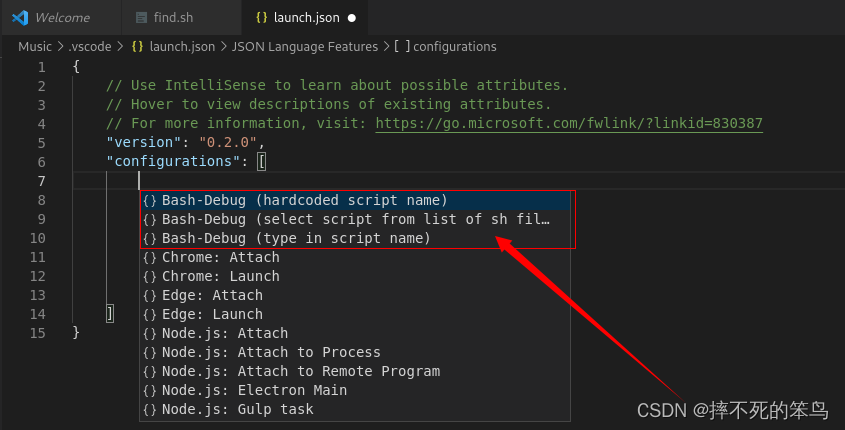
Task: Click braces icon before launch.json in breadcrumb
Action: 137,47
